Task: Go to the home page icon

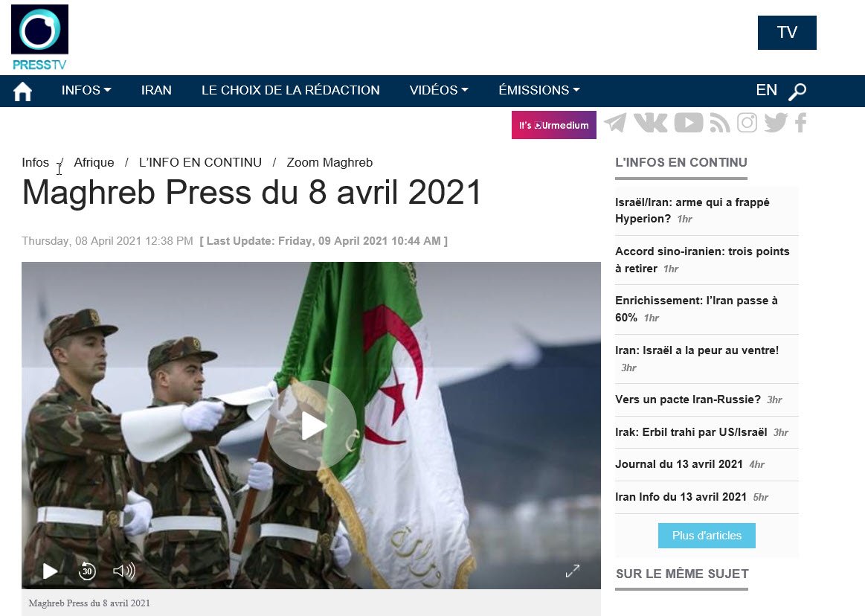Action: pyautogui.click(x=22, y=91)
